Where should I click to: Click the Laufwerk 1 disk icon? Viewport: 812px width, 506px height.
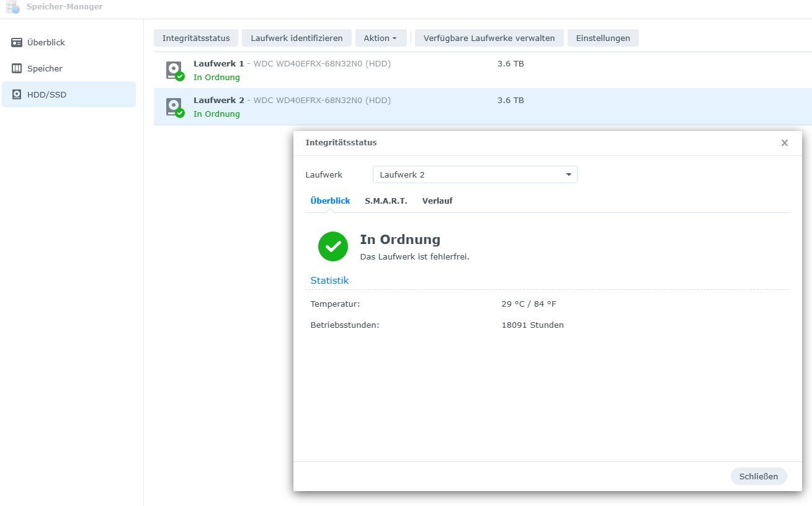coord(175,70)
